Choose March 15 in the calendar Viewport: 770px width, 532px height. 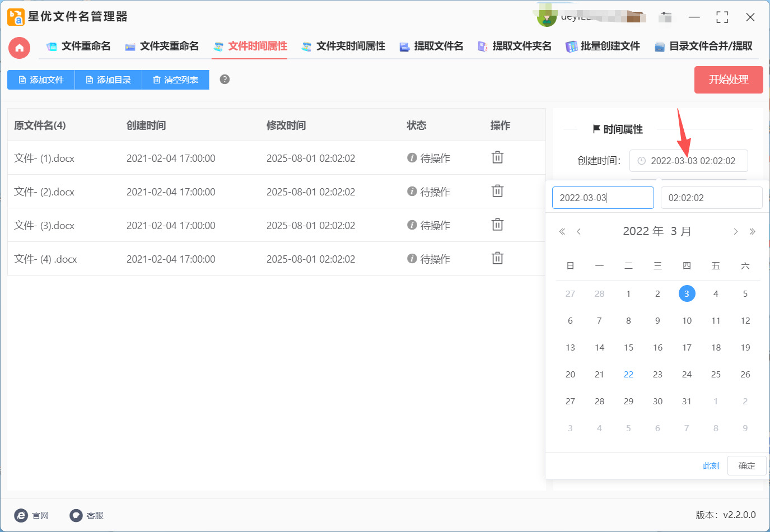pos(628,347)
